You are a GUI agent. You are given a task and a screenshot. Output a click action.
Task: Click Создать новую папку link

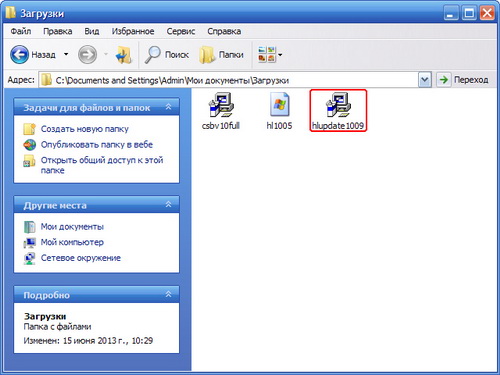coord(85,129)
